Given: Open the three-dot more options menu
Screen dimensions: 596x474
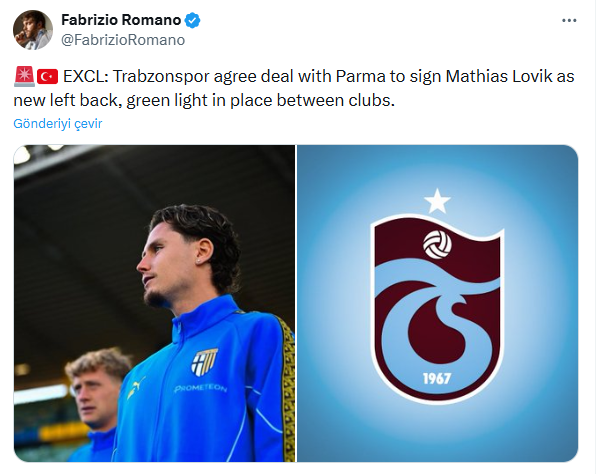Looking at the screenshot, I should pos(569,21).
